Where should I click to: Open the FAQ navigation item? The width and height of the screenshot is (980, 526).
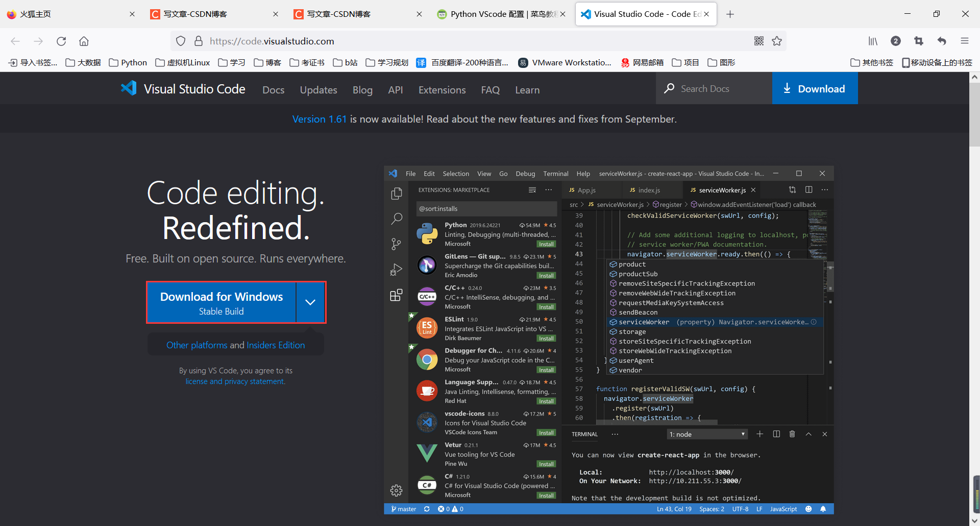(490, 90)
